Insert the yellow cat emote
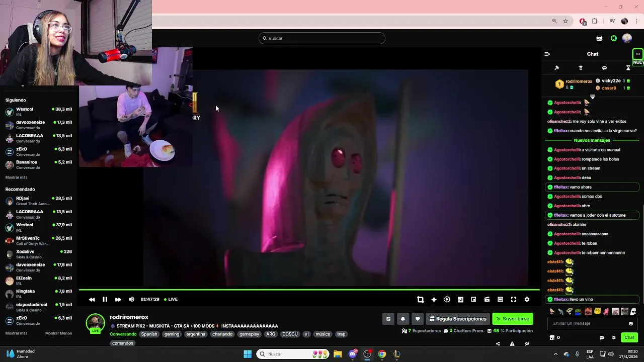Viewport: 644px width, 362px height. 597,312
